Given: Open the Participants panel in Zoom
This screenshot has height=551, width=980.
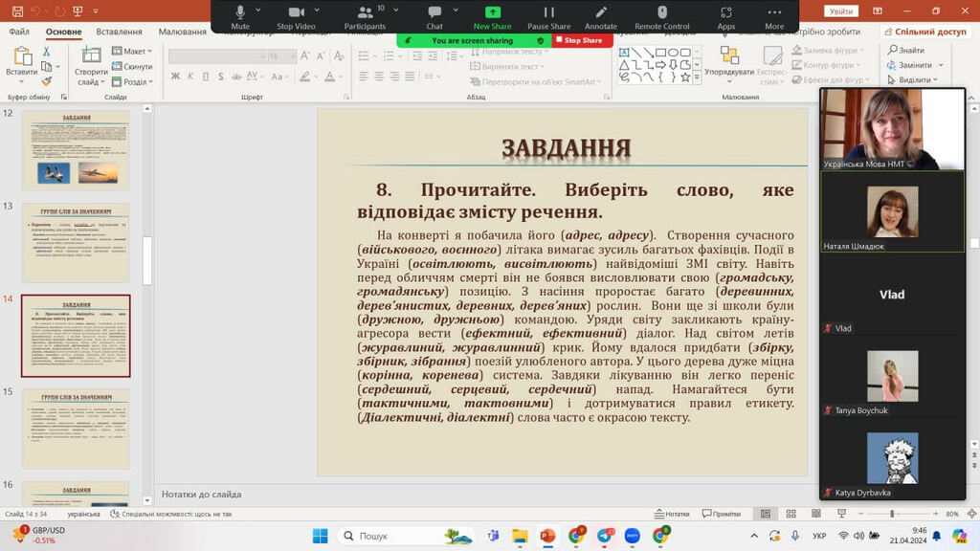Looking at the screenshot, I should (x=365, y=12).
